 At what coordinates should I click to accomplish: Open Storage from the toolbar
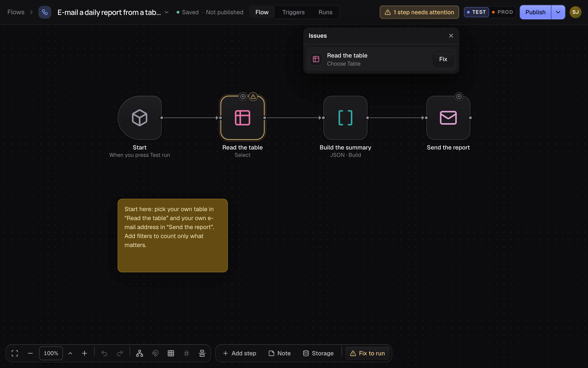pos(318,353)
